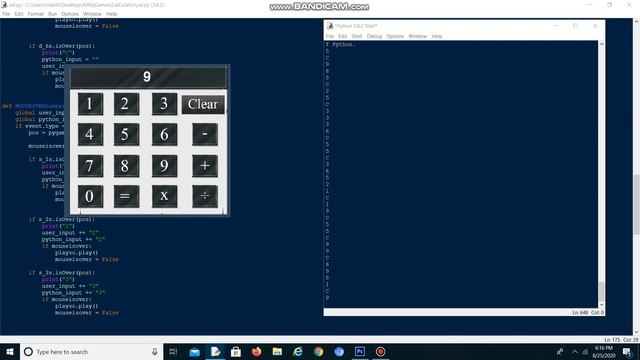
Task: Click calculator button 0
Action: pos(90,196)
